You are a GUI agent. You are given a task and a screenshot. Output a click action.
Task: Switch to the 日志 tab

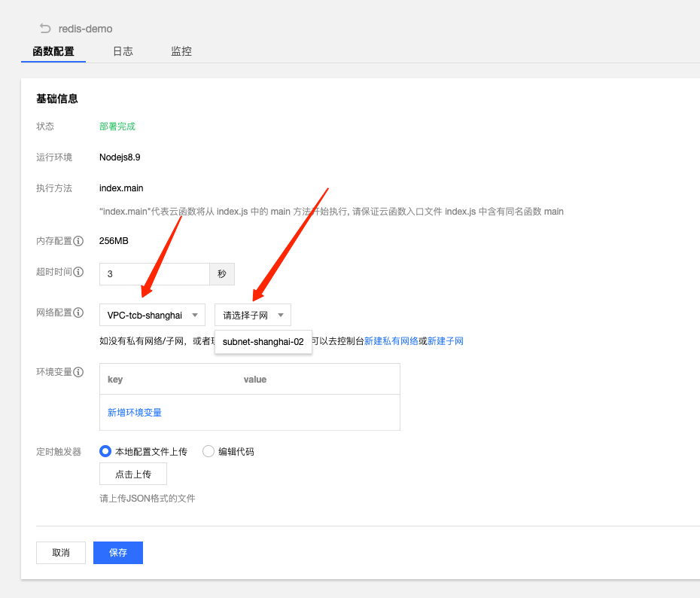point(123,51)
